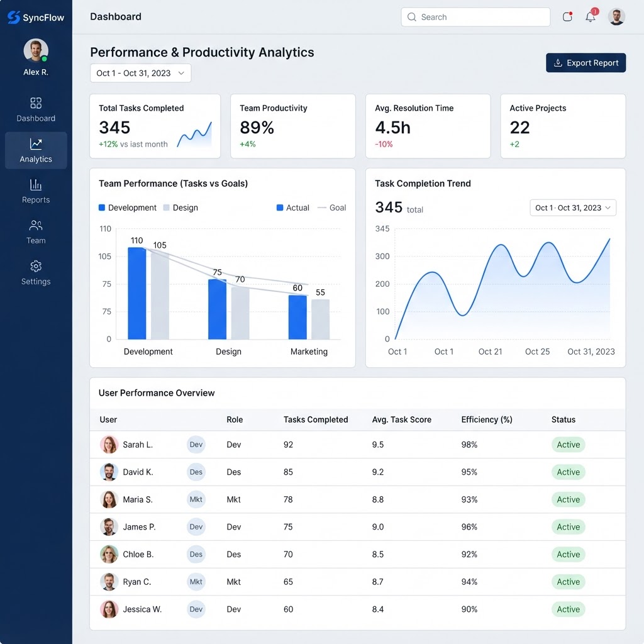This screenshot has height=644, width=644.
Task: Open the Team sidebar section
Action: point(36,231)
